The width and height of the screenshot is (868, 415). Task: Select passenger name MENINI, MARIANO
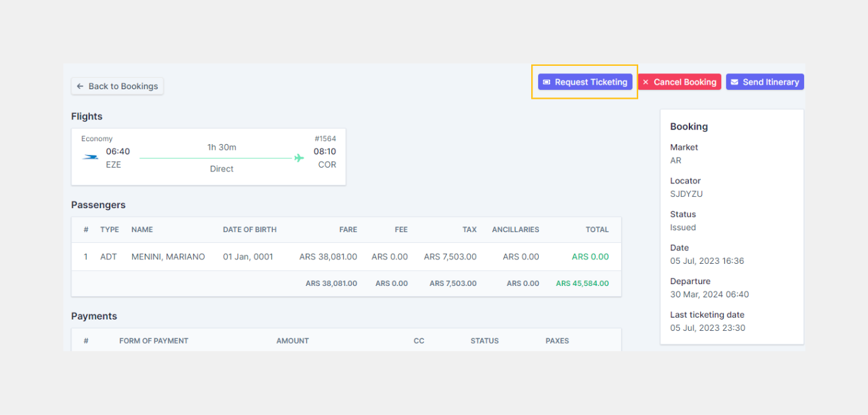pos(168,257)
